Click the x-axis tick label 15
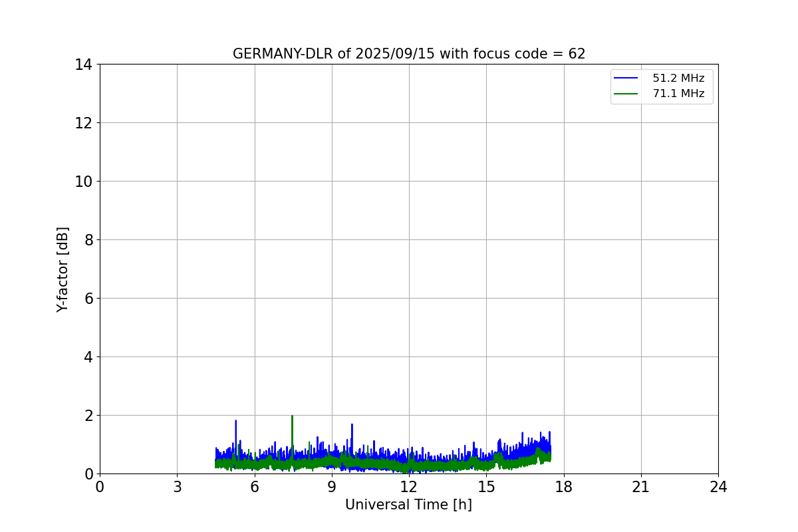Screen dimensions: 798x532 [x=486, y=487]
